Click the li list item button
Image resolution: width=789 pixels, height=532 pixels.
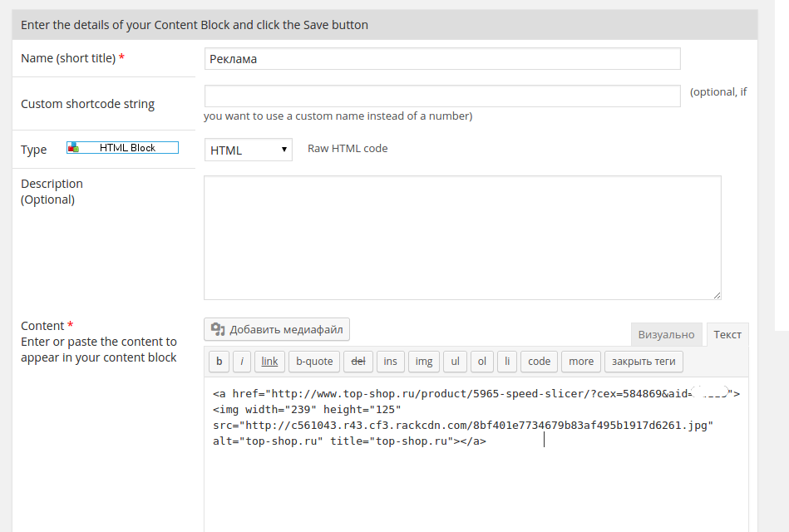[507, 362]
